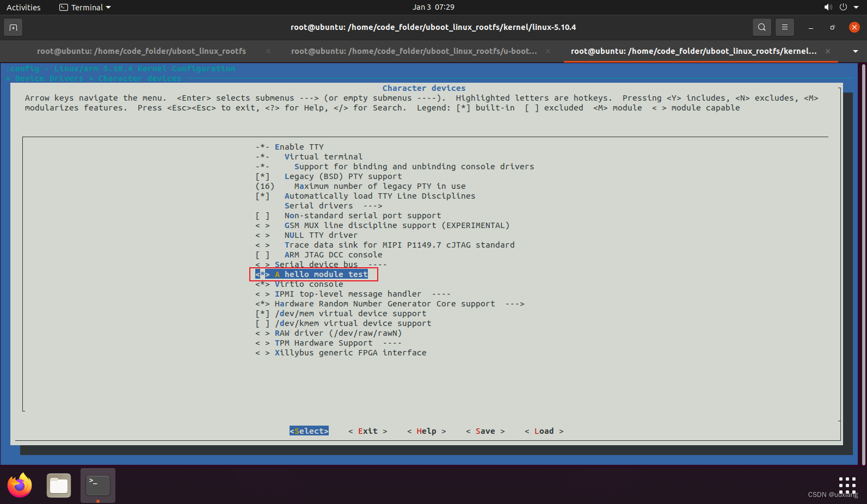Close the kernel terminal tab
Screen dimensions: 867x504
[828, 51]
